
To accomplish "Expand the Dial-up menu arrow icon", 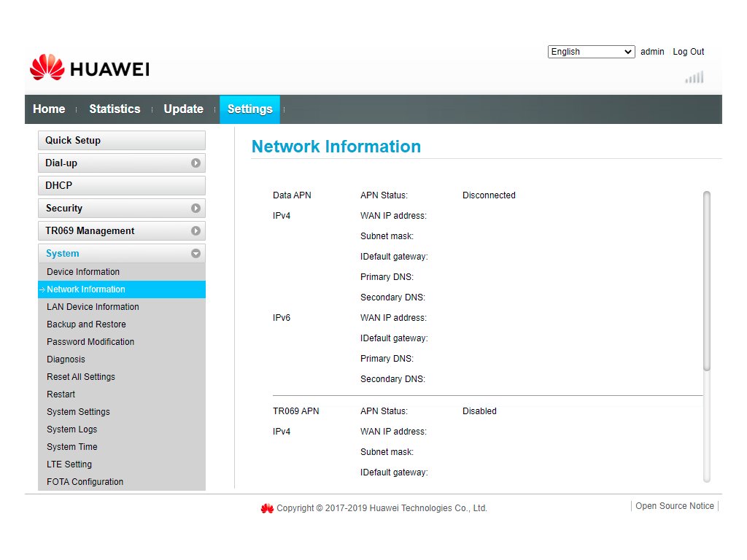I will pyautogui.click(x=196, y=163).
